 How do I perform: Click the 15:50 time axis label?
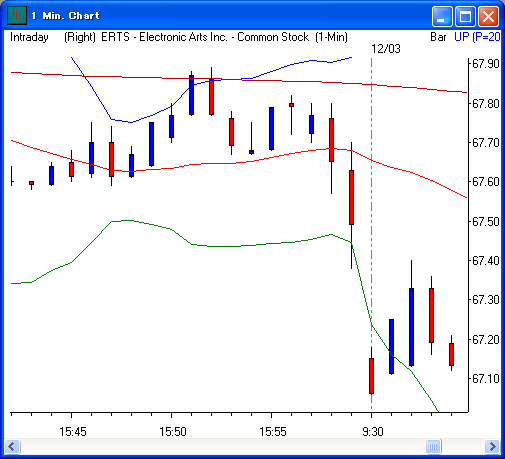click(173, 432)
